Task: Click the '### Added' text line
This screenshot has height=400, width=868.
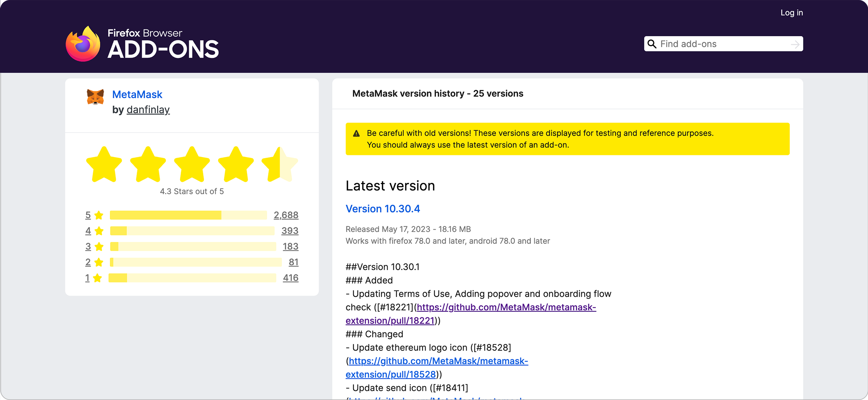Action: (369, 280)
